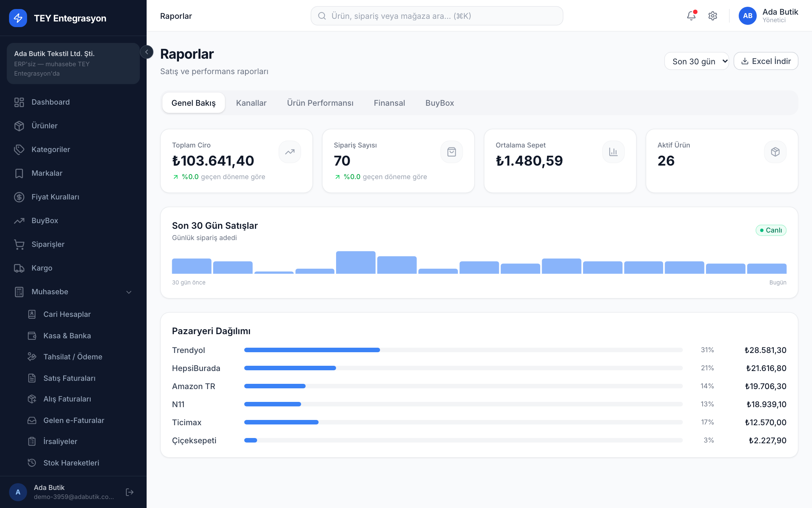Switch to the Genel Bakış tab
Viewport: 812px width, 508px height.
[194, 103]
